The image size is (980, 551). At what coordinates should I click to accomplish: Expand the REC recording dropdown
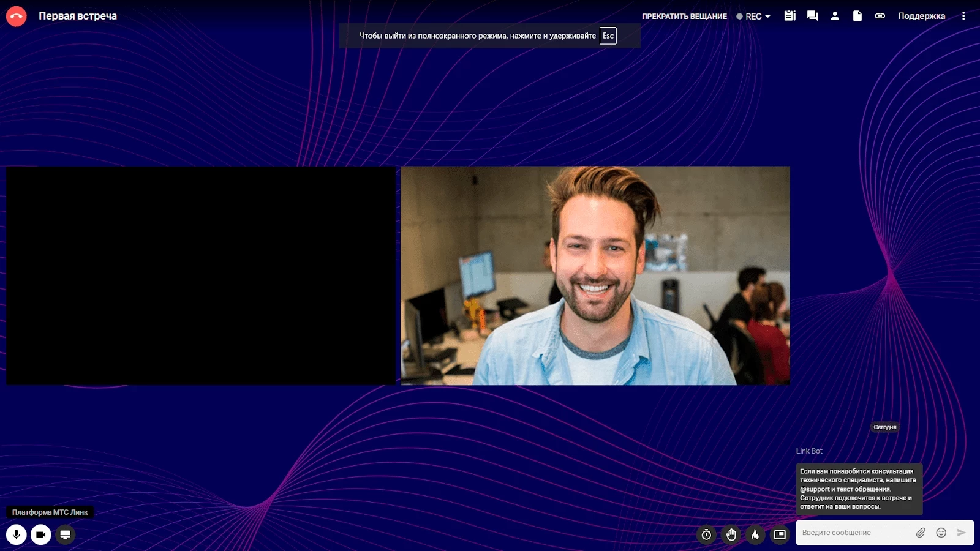[754, 17]
